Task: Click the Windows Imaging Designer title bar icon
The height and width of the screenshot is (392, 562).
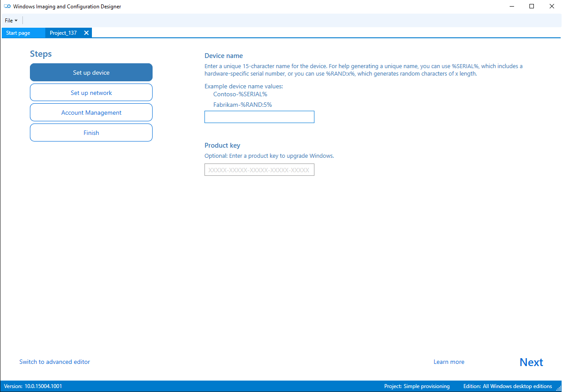Action: (x=7, y=6)
